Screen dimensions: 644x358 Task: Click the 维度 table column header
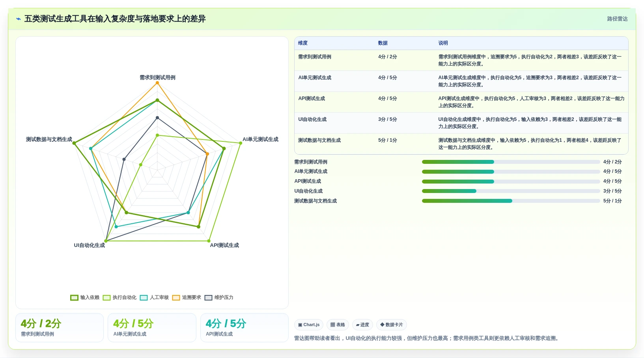point(303,43)
